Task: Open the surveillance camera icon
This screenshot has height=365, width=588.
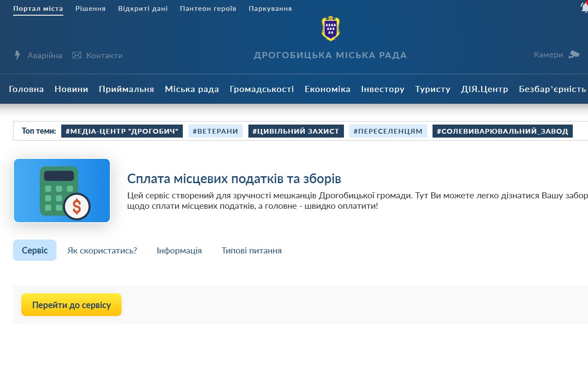Action: 574,54
